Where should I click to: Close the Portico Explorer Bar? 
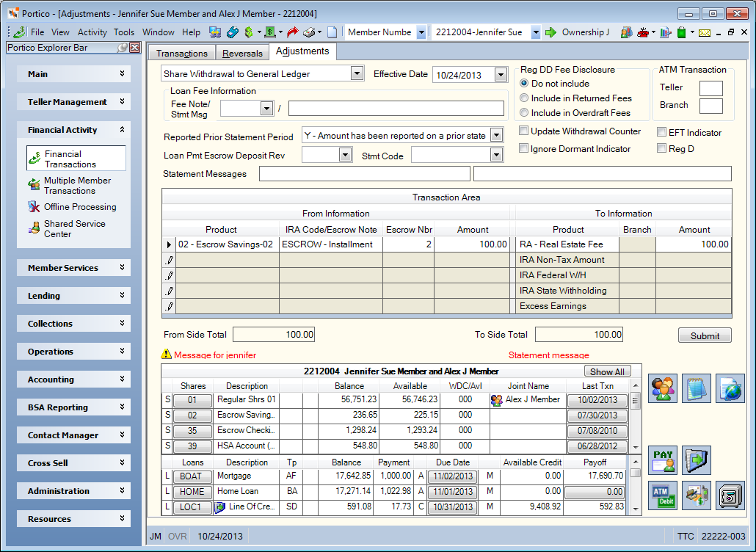135,47
